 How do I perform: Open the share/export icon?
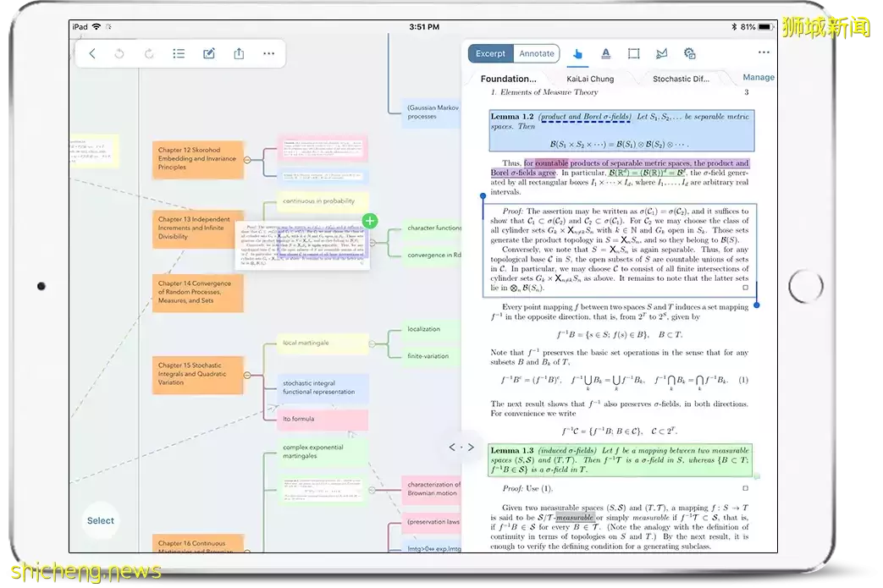point(239,53)
